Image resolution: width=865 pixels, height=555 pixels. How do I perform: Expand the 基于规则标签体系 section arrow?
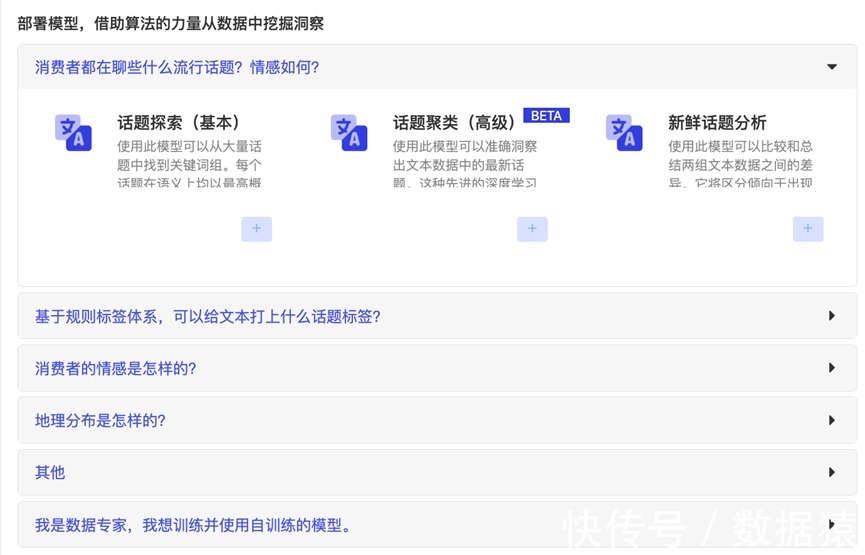tap(831, 316)
